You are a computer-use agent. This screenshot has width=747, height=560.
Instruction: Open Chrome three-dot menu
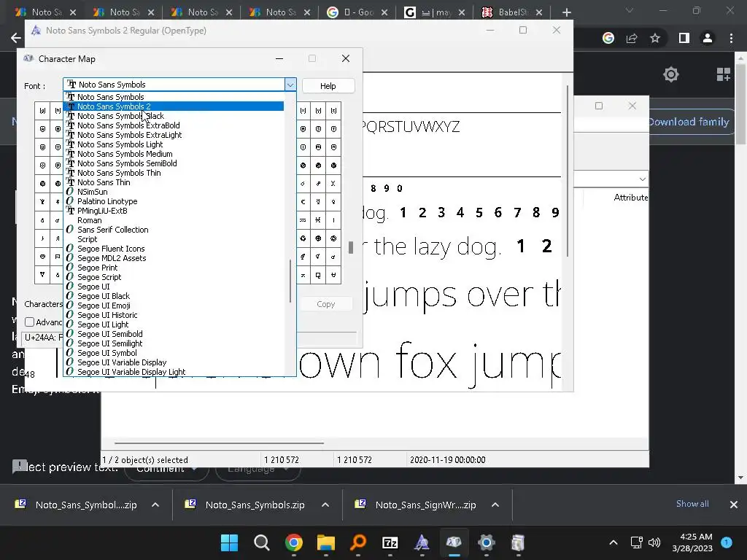731,38
